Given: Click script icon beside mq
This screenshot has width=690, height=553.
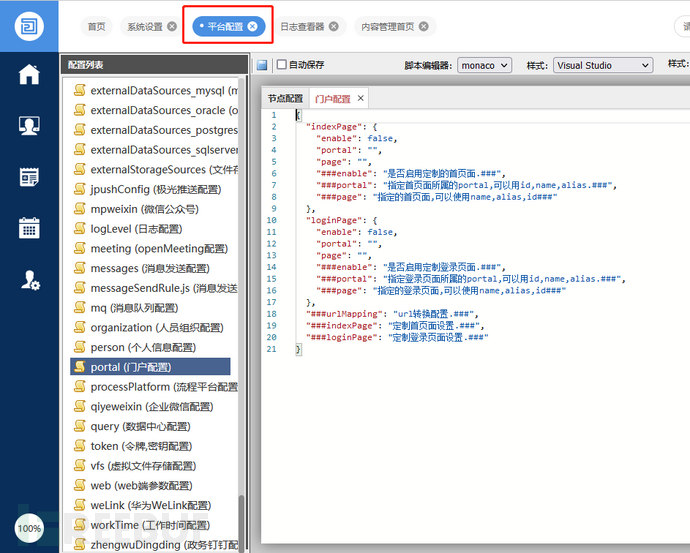Looking at the screenshot, I should 80,308.
